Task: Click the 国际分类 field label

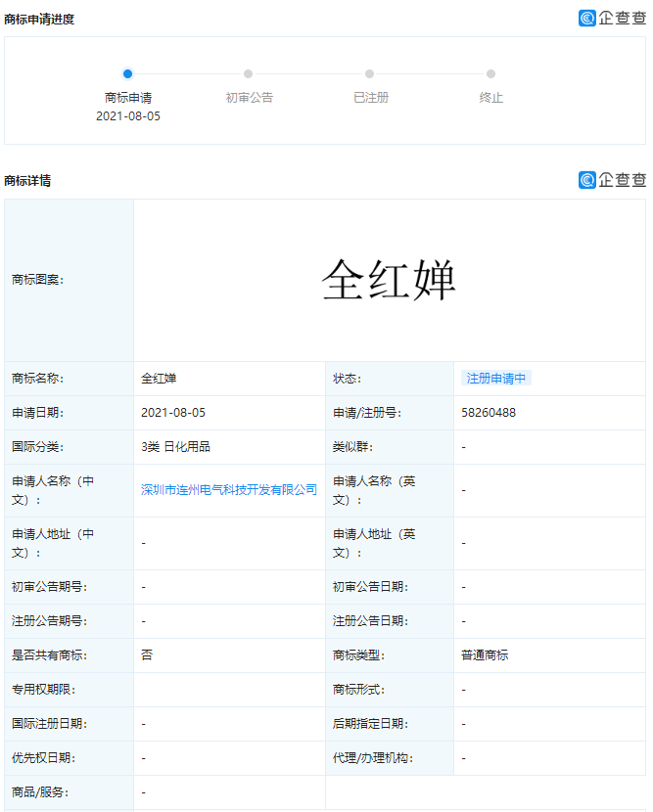Action: [37, 447]
